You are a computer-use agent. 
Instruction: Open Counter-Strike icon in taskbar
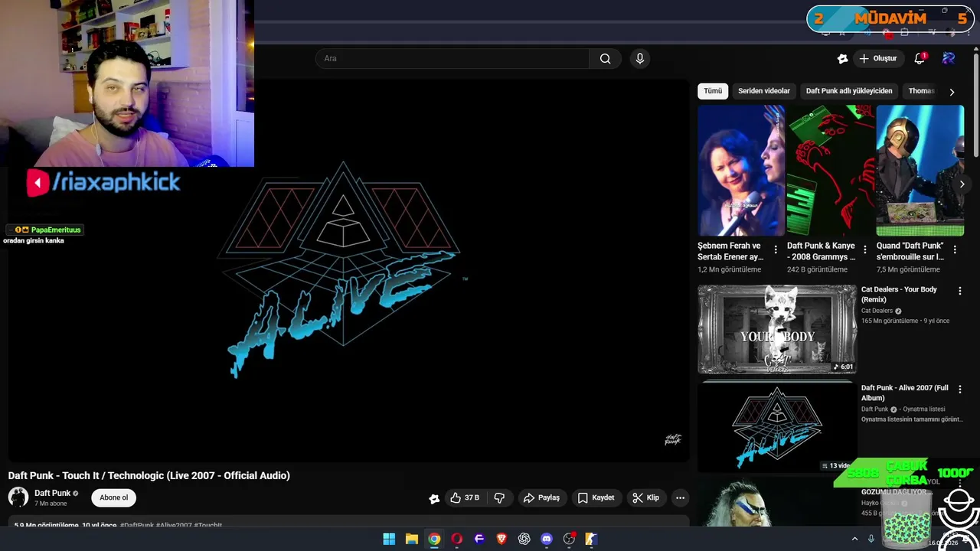pos(591,539)
